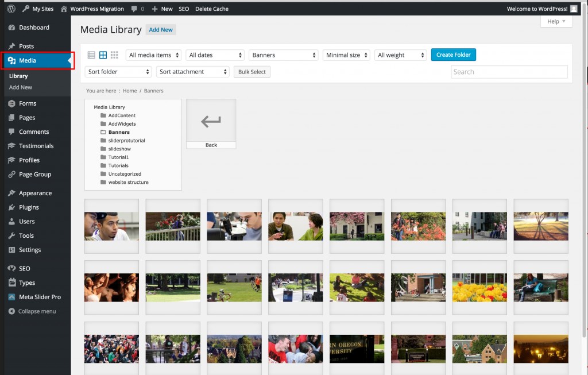Select the yellow tulips banner thumbnail
This screenshot has height=375, width=588.
click(x=479, y=287)
